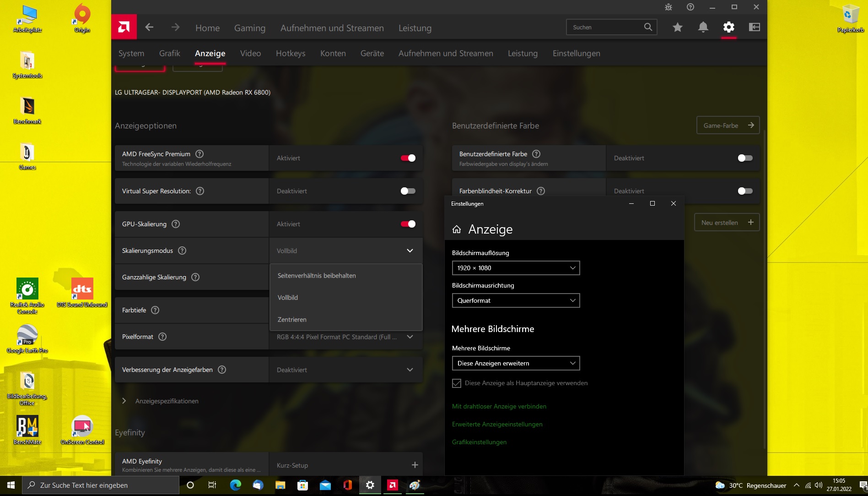Open the Pixelformat dropdown

[x=346, y=337]
